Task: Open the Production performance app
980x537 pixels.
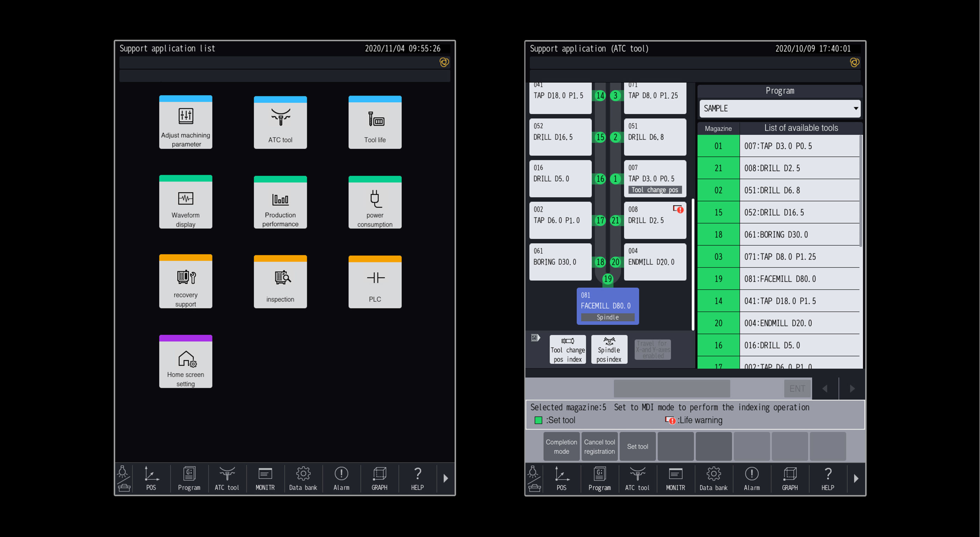Action: point(280,202)
